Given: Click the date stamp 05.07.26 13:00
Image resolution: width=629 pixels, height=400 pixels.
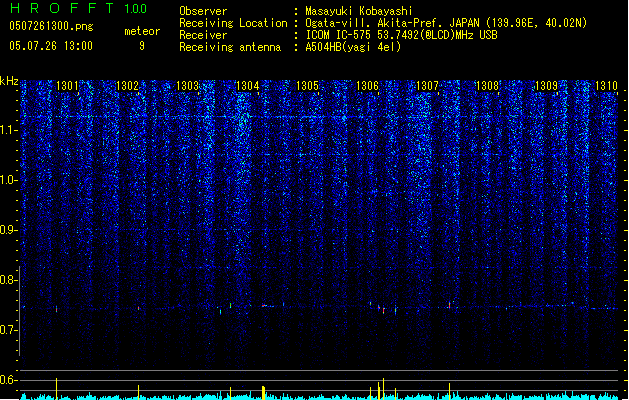Looking at the screenshot, I should click(51, 46).
